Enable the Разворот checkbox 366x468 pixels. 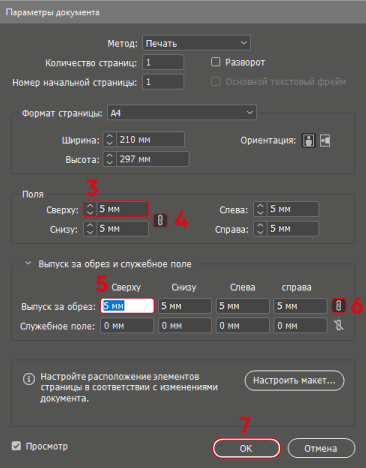(216, 62)
